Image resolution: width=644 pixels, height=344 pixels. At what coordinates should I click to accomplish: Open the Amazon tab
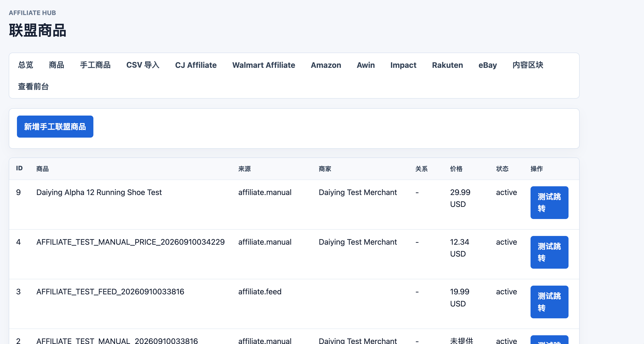[326, 65]
